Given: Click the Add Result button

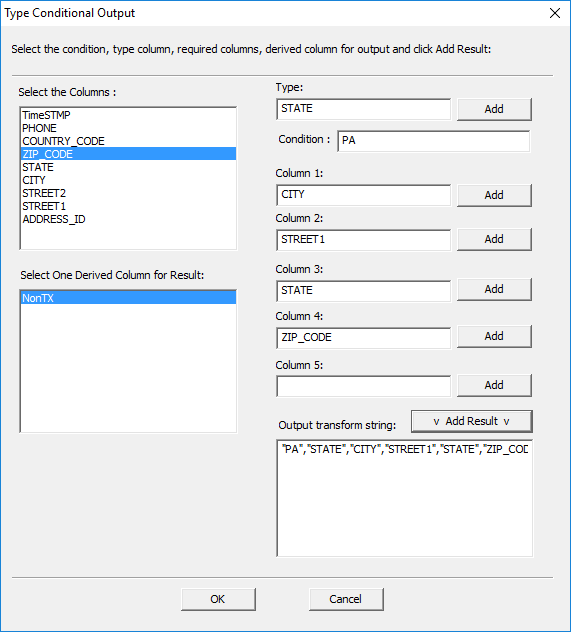Looking at the screenshot, I should click(x=471, y=421).
